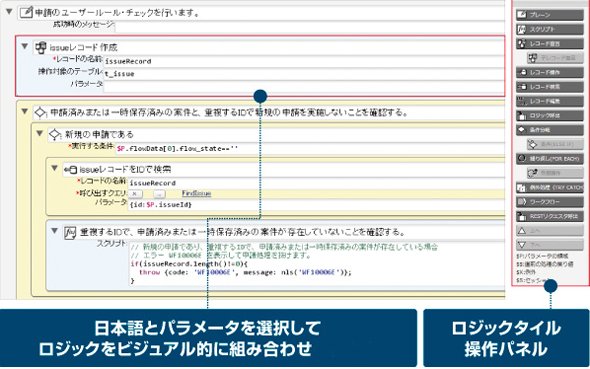This screenshot has width=590, height=369.
Task: Click the ... browse button beside FindIssue
Action: point(160,194)
